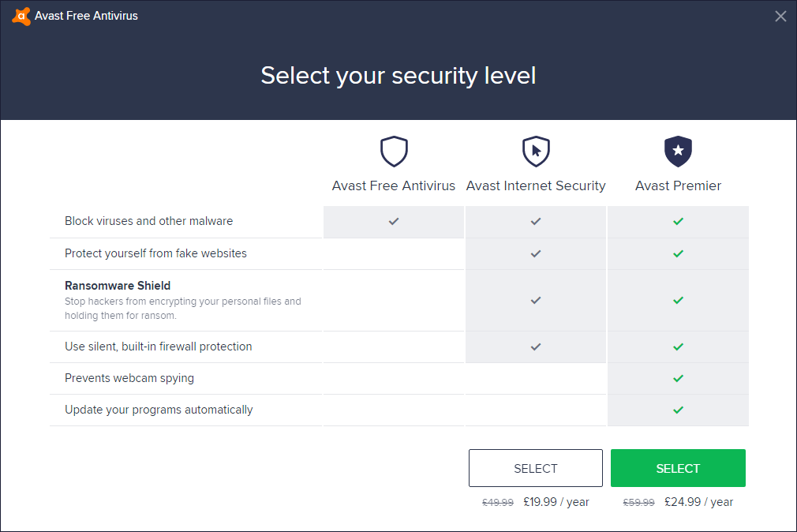Click the orange Avast logo in title bar
Viewport: 797px width, 532px height.
(21, 16)
